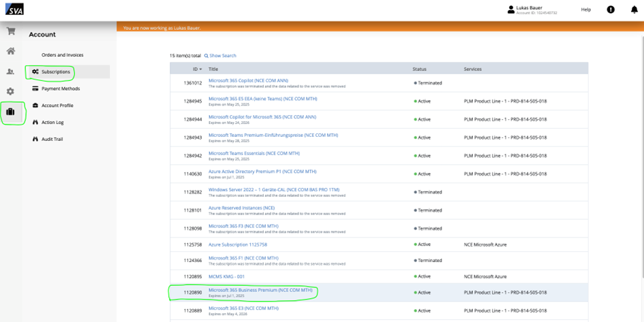This screenshot has width=644, height=322.
Task: Select the briefcase account icon in sidebar
Action: click(11, 112)
